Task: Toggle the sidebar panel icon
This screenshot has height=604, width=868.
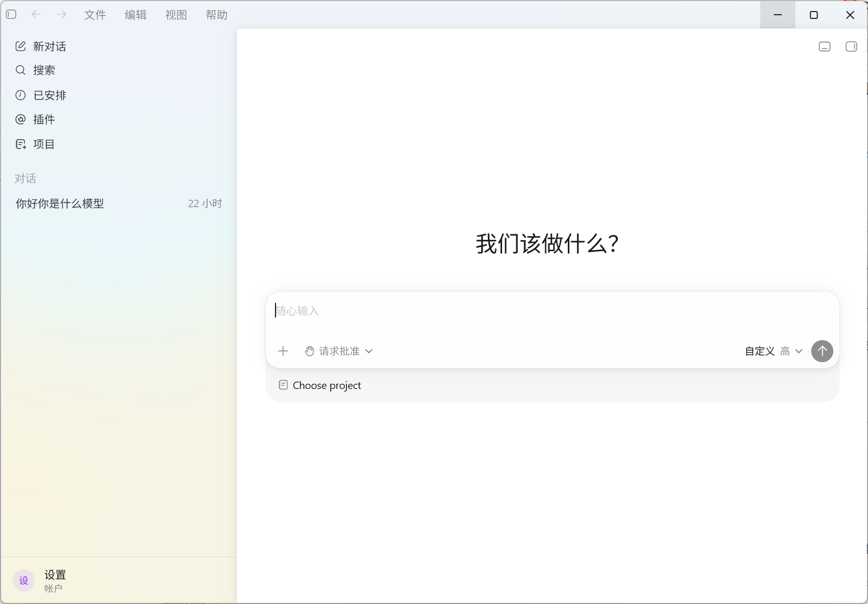Action: click(11, 15)
